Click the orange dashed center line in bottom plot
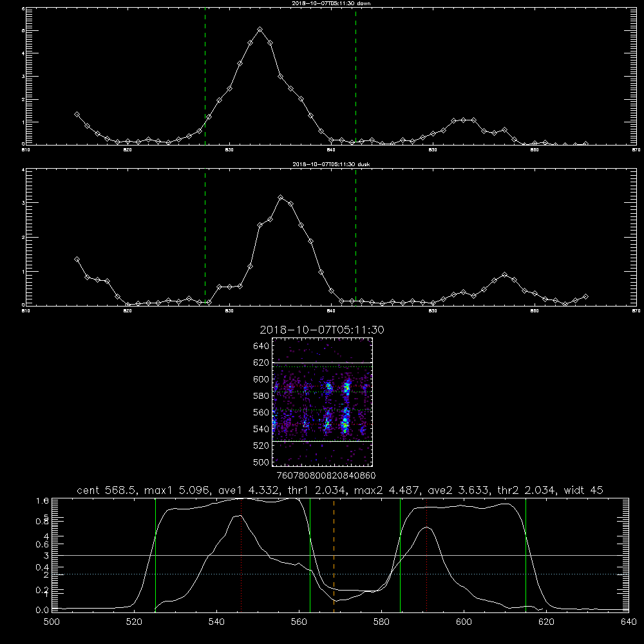Image resolution: width=644 pixels, height=644 pixels. tap(334, 554)
